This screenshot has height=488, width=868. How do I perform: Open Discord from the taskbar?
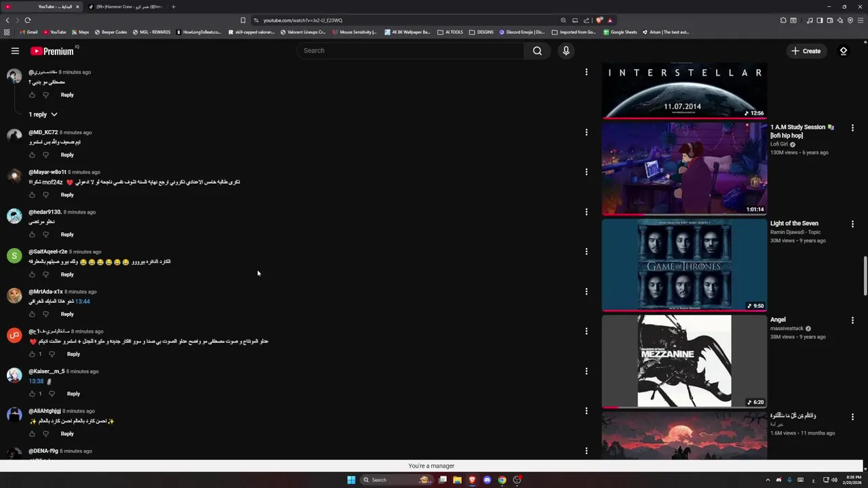487,480
